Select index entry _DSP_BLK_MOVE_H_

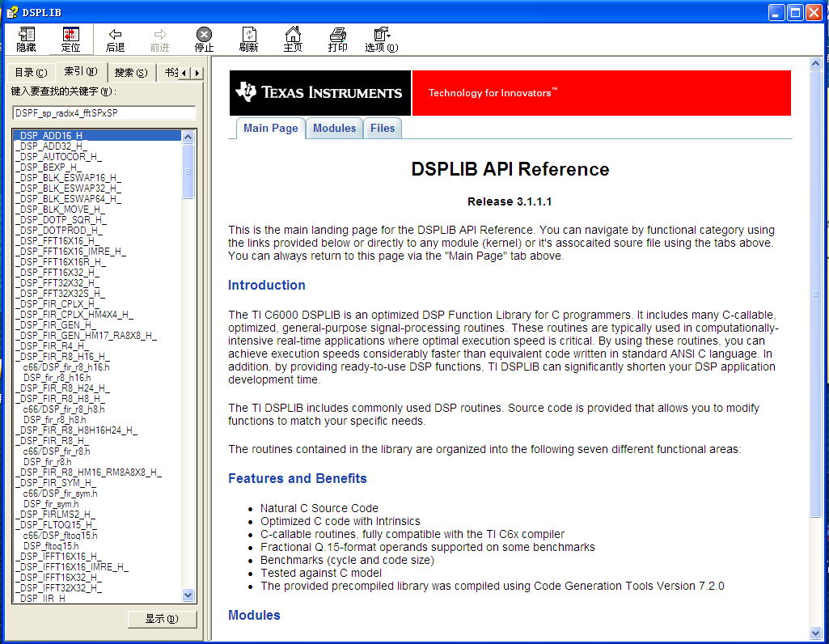[x=60, y=210]
